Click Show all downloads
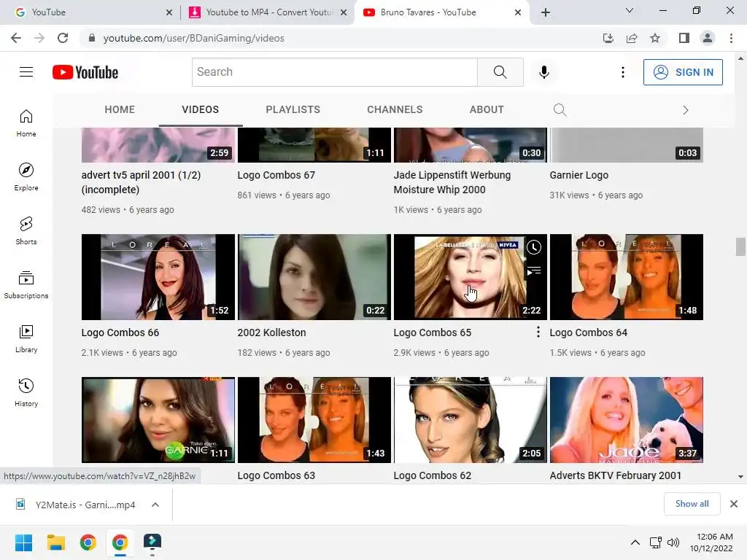 pos(692,504)
